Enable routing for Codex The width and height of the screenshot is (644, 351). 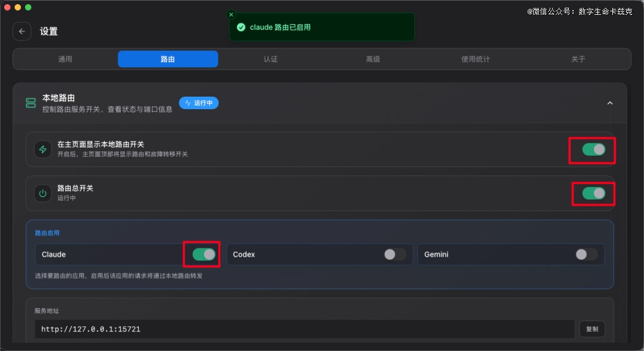click(395, 254)
